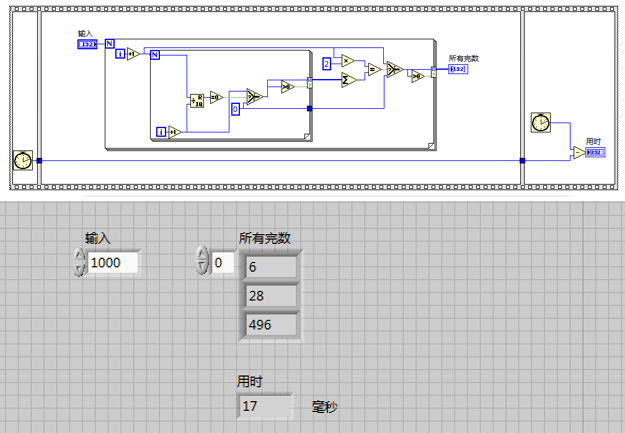Click the array index increment up arrow
This screenshot has width=625, height=433.
click(202, 253)
